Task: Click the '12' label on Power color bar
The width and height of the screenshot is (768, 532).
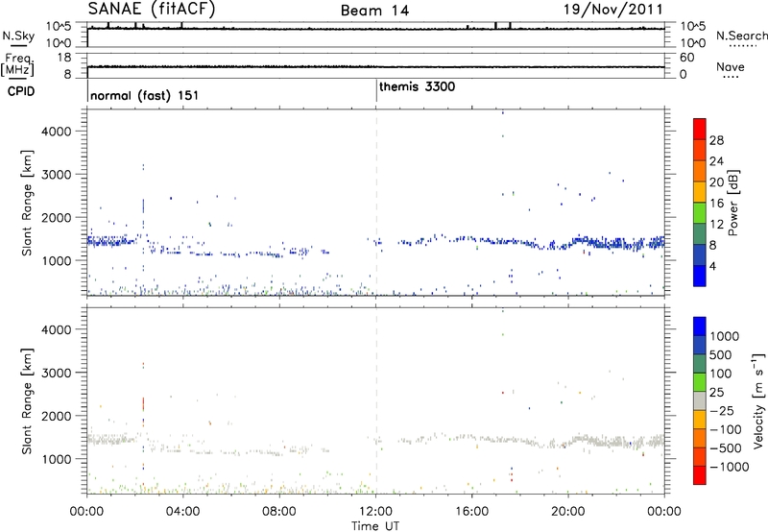Action: (716, 225)
